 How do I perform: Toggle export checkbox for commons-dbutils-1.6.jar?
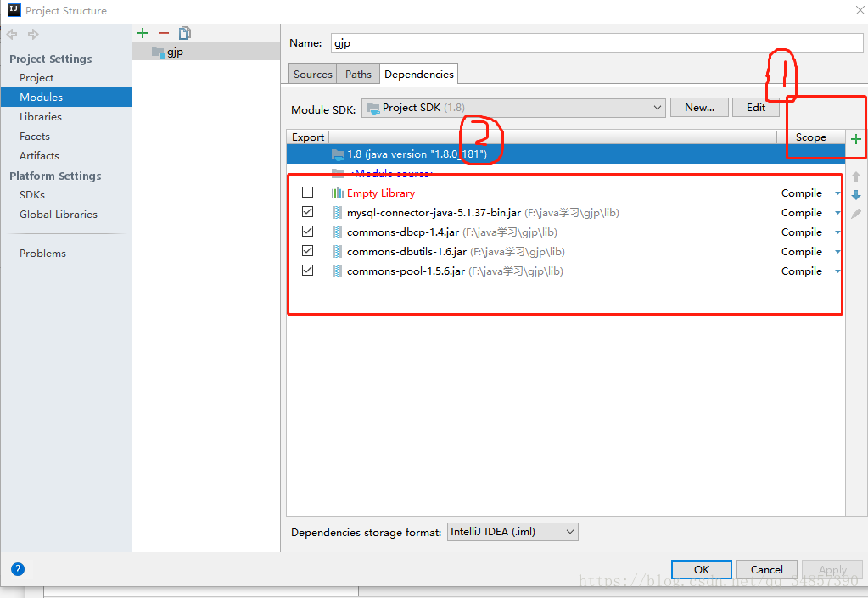(308, 250)
